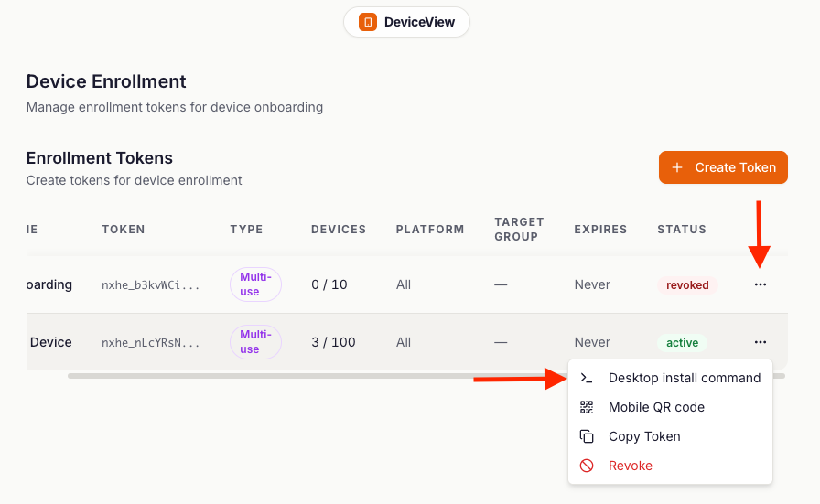The image size is (820, 504).
Task: Click the token value nxhe_b3kvWCi
Action: [150, 285]
